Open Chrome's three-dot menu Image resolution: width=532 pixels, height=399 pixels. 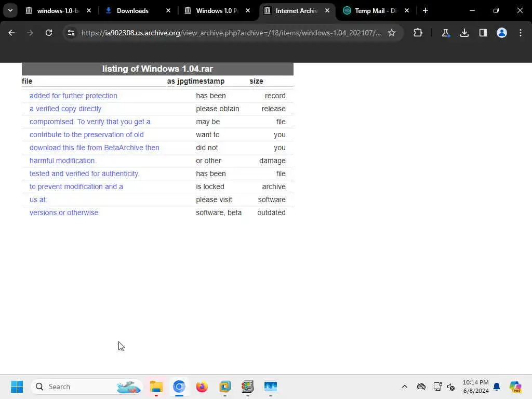coord(521,33)
